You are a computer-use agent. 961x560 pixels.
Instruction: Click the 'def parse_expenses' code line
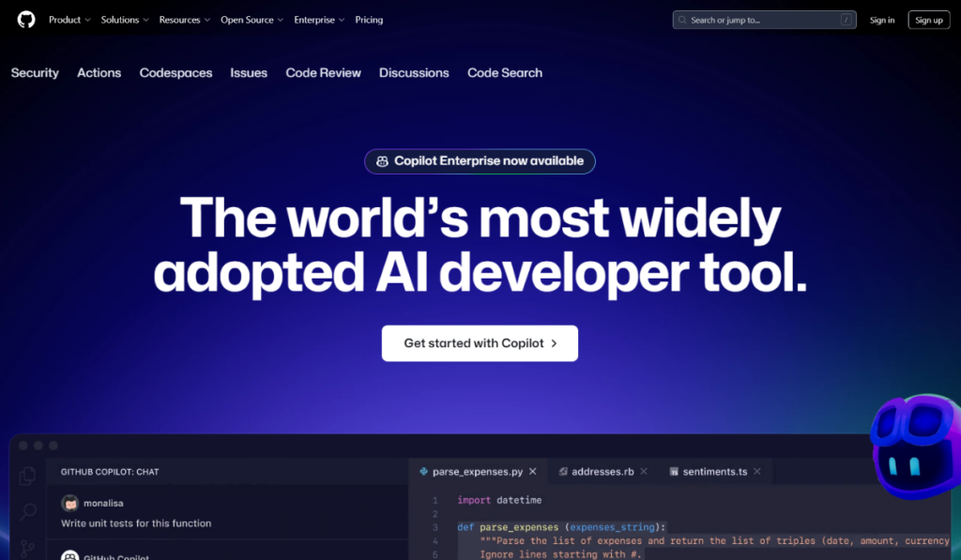561,527
